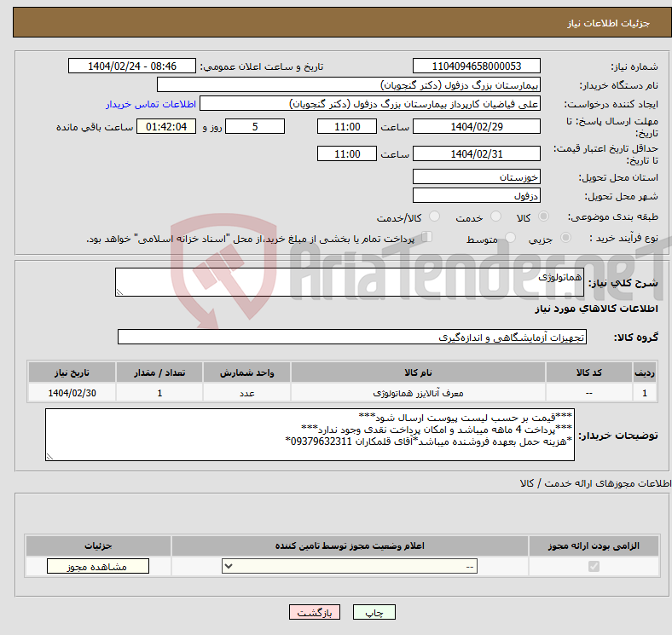Image resolution: width=672 pixels, height=635 pixels.
Task: Select the کالا classification radio button
Action: click(544, 217)
